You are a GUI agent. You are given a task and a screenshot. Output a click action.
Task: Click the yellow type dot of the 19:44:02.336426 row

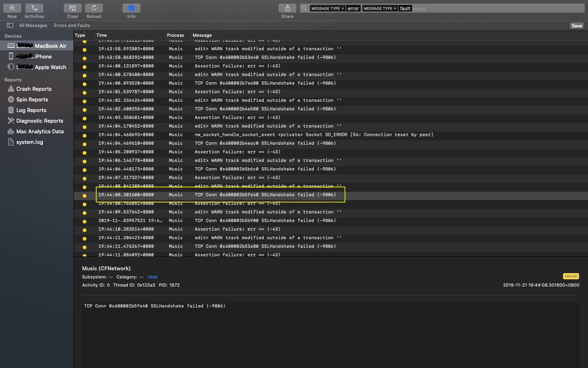click(85, 101)
